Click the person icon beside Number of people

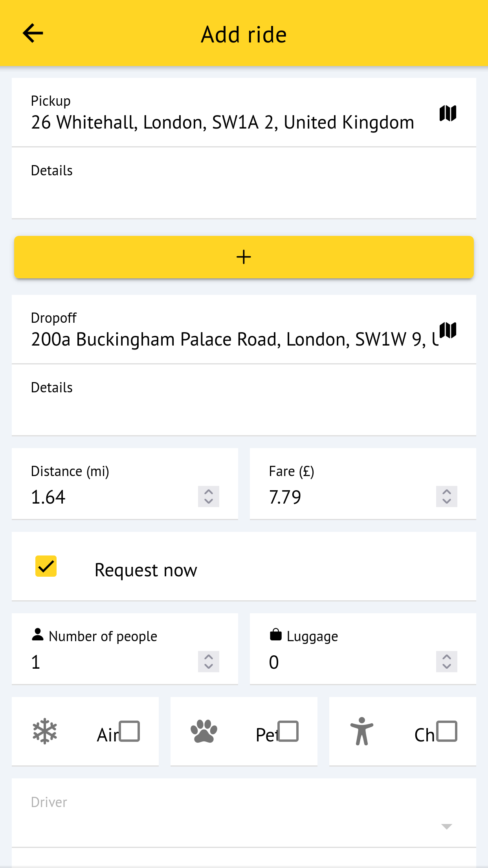tap(38, 634)
